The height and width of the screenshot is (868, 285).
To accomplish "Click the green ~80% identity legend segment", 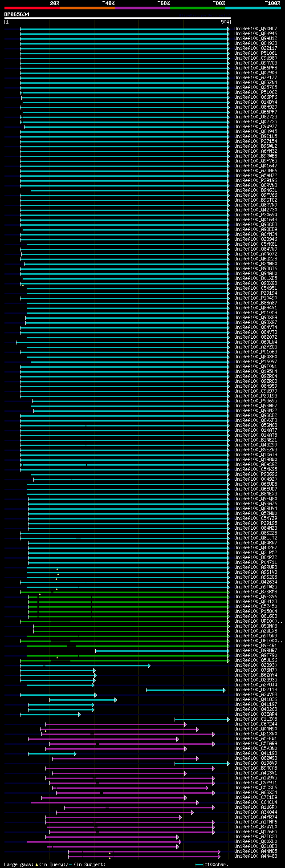I will pos(197,8).
